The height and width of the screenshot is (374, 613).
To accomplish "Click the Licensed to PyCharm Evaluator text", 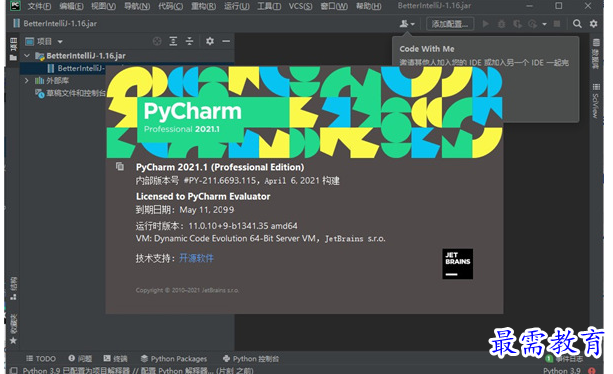I will (x=203, y=196).
